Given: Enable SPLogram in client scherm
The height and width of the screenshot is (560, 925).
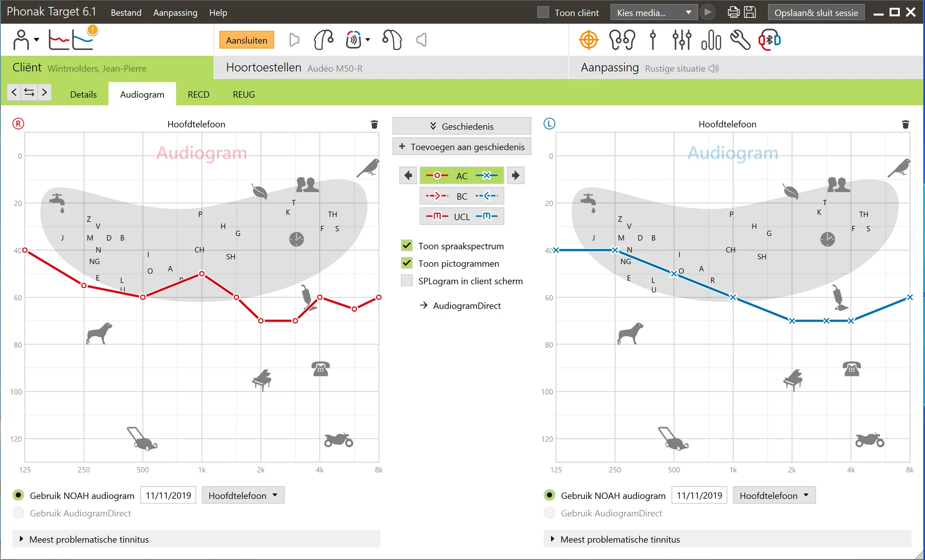Looking at the screenshot, I should (407, 280).
